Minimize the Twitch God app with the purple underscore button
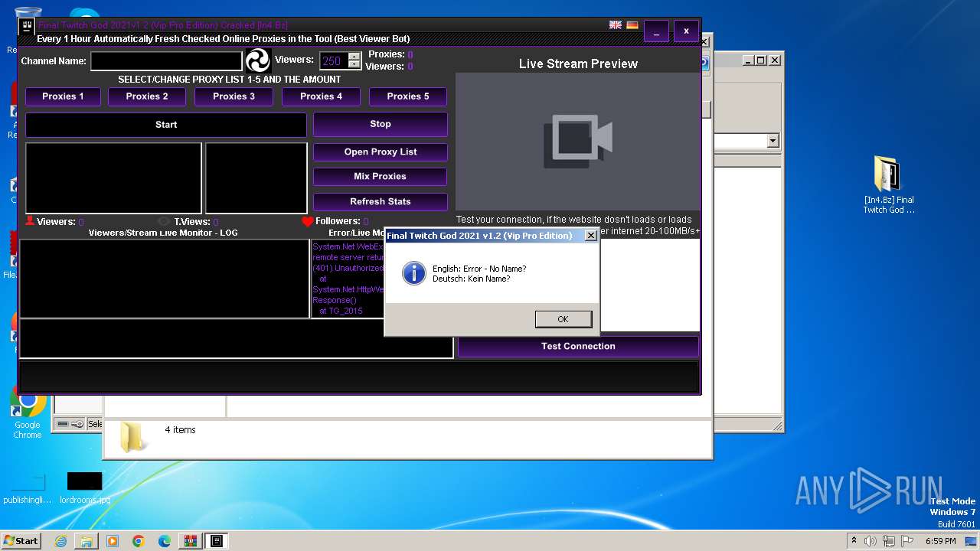The width and height of the screenshot is (980, 551). [x=656, y=31]
